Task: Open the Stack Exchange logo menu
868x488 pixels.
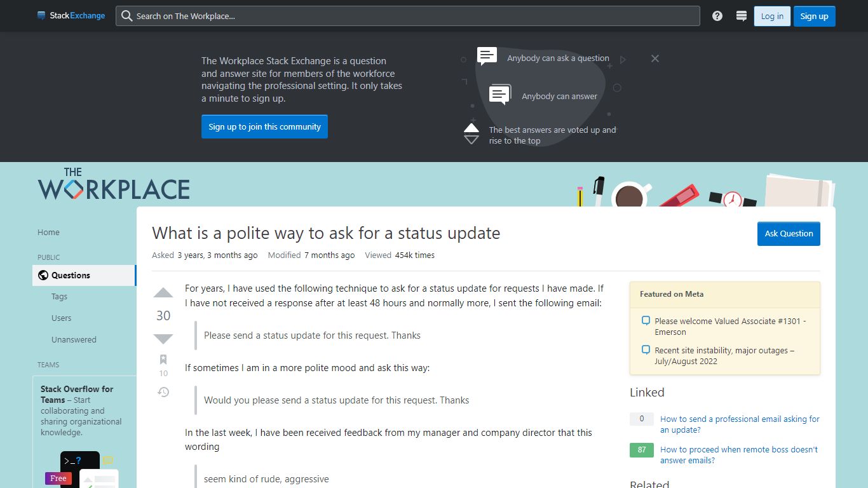Action: coord(71,16)
